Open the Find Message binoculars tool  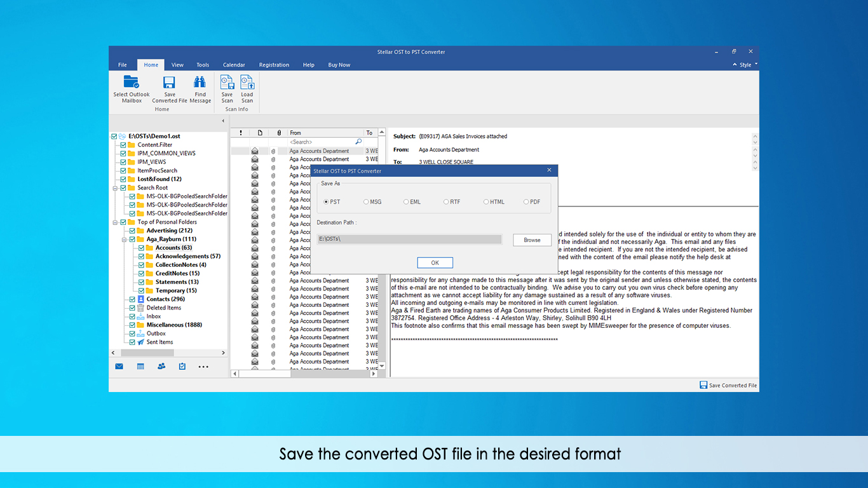200,82
